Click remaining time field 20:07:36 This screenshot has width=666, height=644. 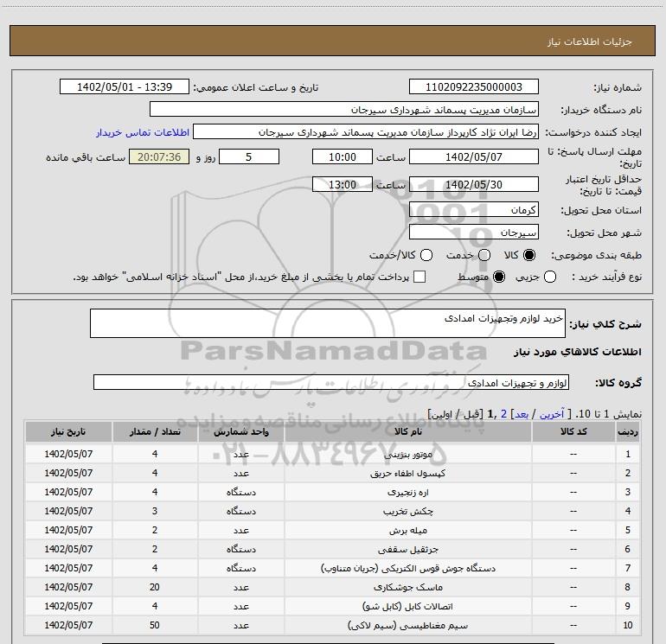click(x=159, y=156)
